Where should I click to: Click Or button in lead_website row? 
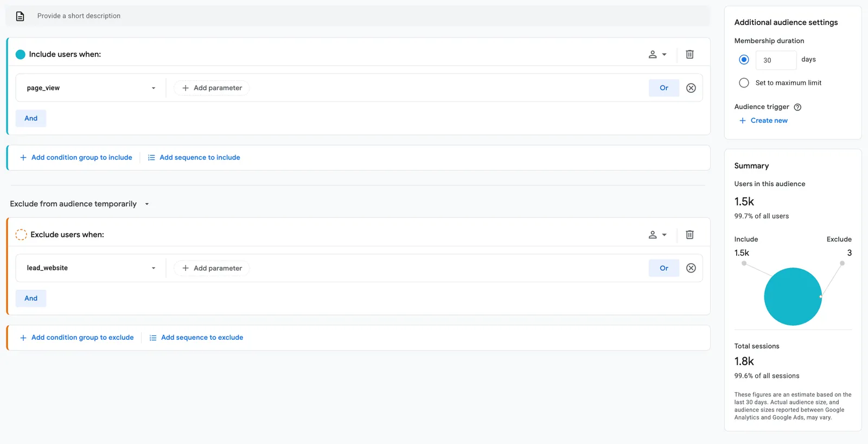[664, 268]
